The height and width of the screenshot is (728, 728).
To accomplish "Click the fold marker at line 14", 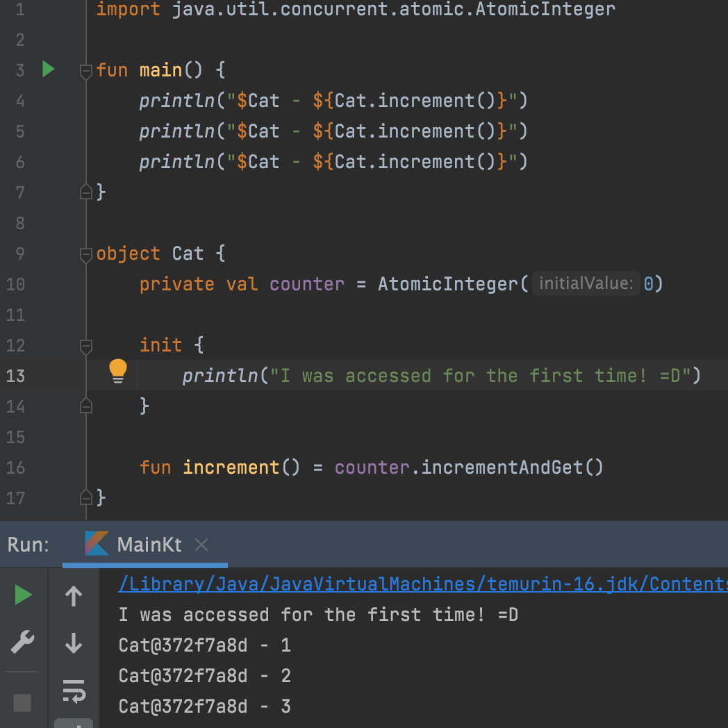I will click(x=85, y=406).
